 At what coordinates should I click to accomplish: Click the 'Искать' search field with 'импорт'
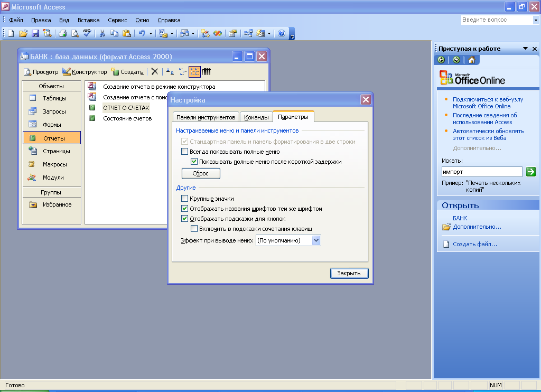coord(482,172)
